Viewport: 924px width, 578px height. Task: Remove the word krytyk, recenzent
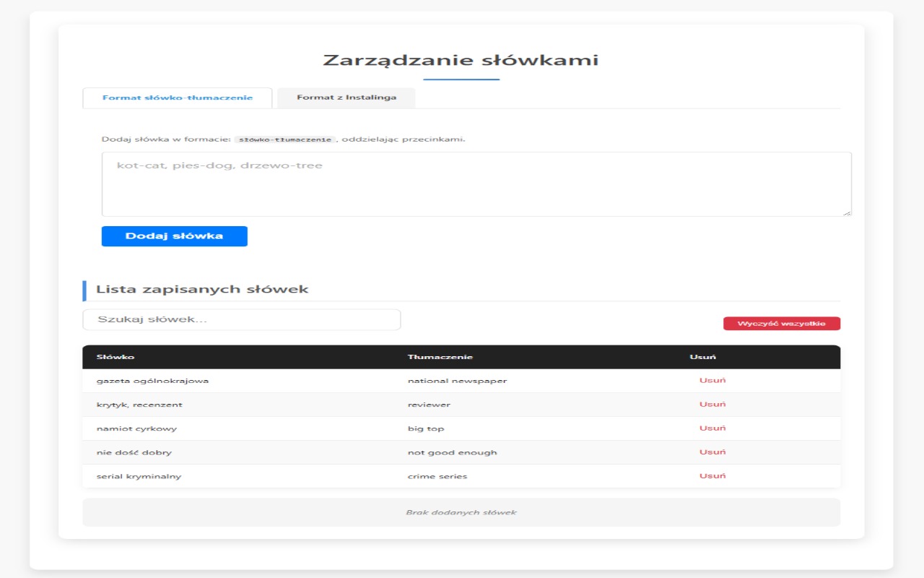coord(712,404)
